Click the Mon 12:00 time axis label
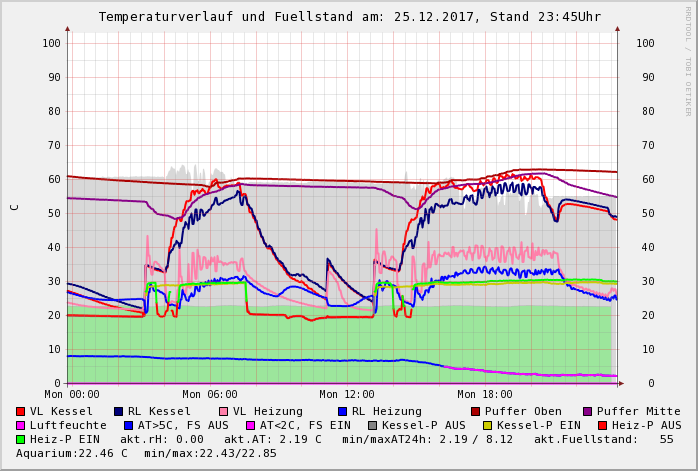 347,395
